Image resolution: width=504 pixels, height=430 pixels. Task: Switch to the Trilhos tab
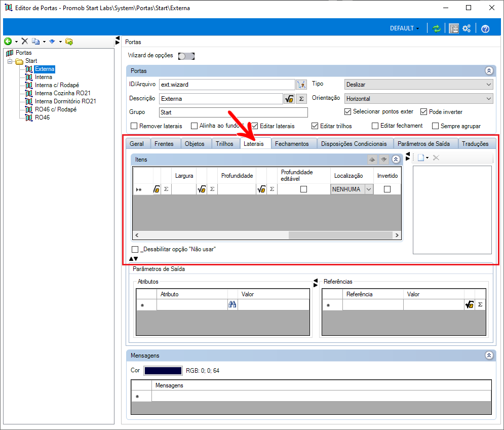[224, 144]
